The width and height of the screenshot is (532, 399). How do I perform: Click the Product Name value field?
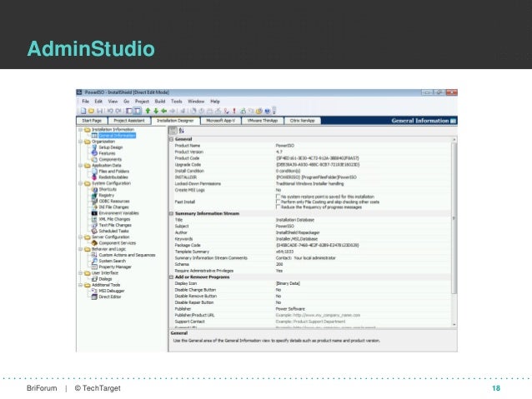click(363, 146)
